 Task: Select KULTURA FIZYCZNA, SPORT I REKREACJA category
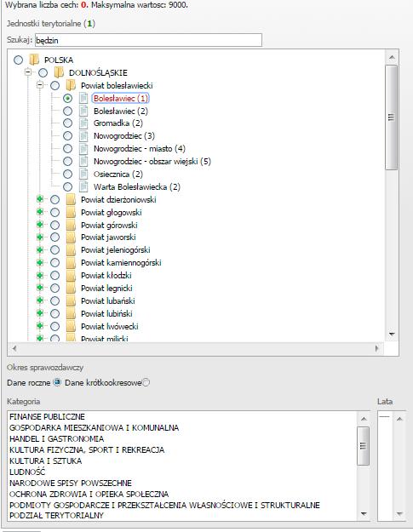click(x=87, y=450)
